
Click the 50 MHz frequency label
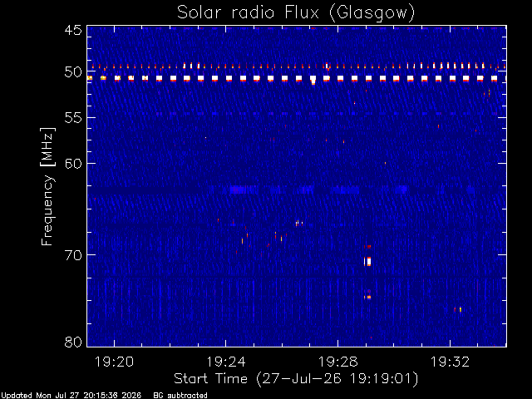click(x=73, y=72)
